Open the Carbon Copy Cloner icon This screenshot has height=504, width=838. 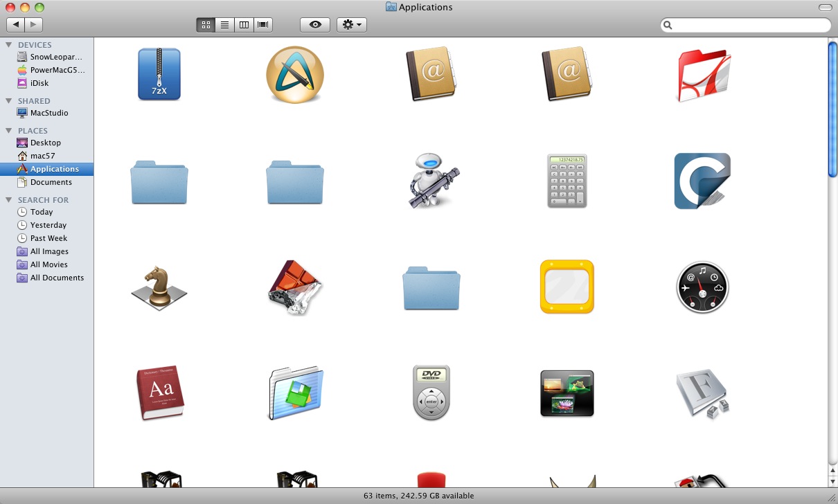click(702, 181)
